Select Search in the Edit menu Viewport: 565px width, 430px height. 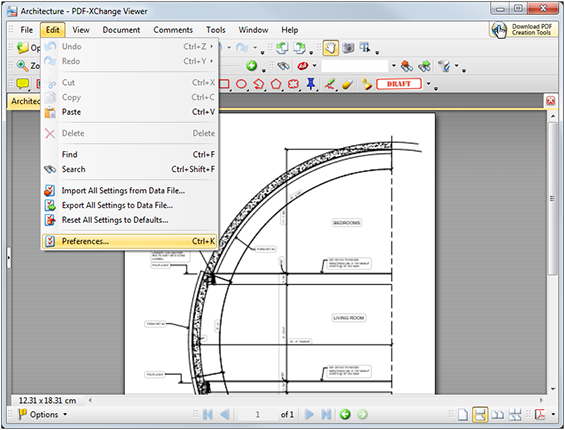pyautogui.click(x=129, y=169)
